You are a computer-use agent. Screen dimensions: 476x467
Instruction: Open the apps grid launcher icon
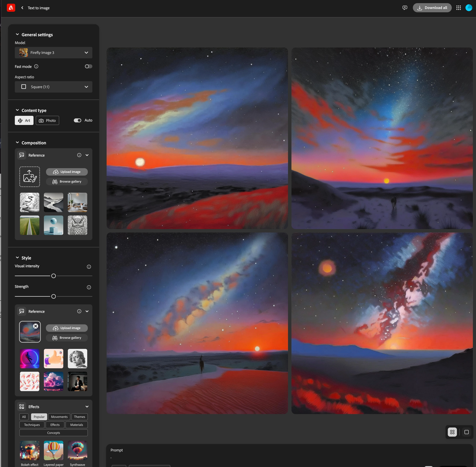pos(458,8)
